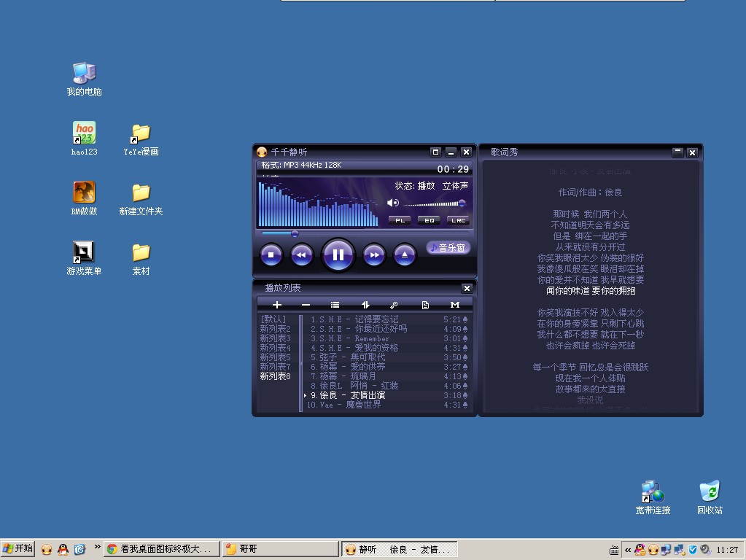746x560 pixels.
Task: Click the lyric line 闻你的味道 要你的拥抱
Action: click(591, 291)
